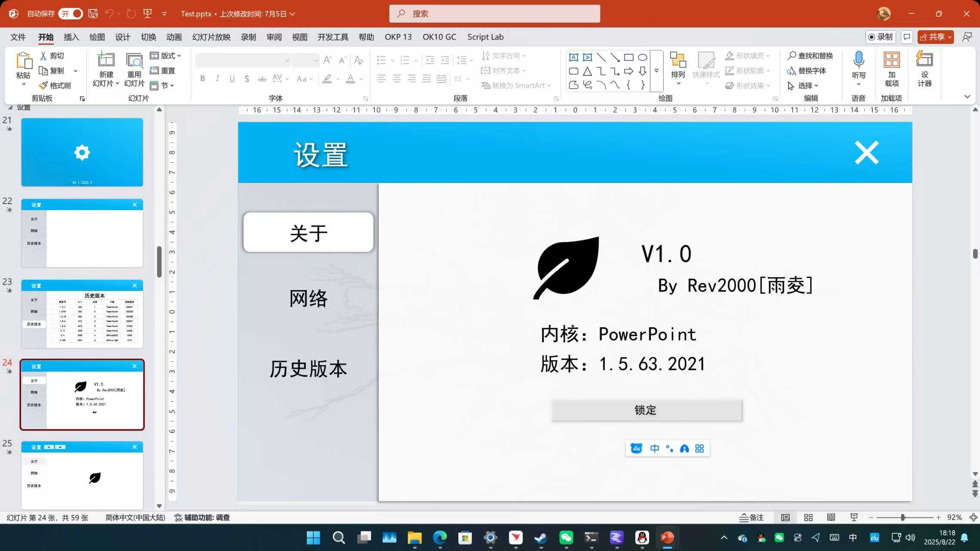The image size is (980, 551).
Task: Click the zoom slider handle
Action: coord(903,517)
